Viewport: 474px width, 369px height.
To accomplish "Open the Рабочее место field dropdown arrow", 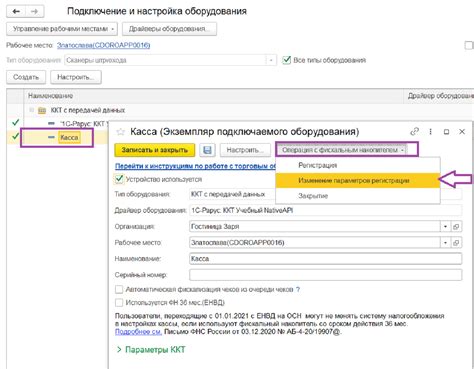I will click(445, 243).
